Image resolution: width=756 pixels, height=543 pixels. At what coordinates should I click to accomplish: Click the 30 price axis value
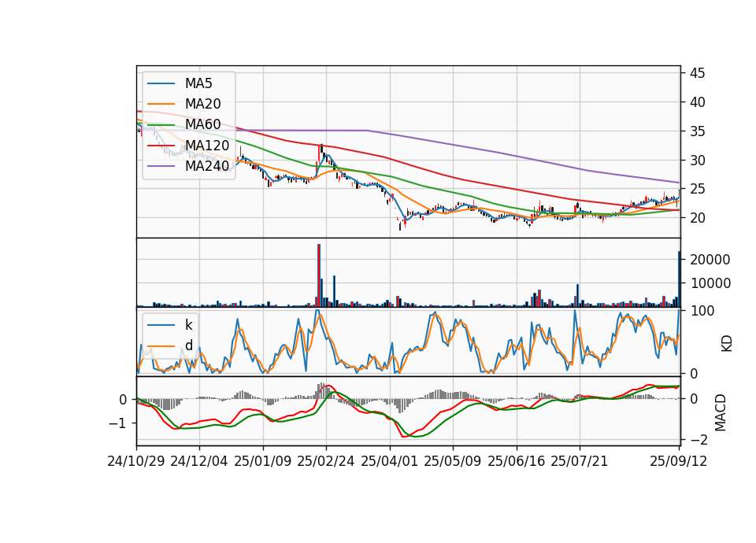click(x=697, y=160)
